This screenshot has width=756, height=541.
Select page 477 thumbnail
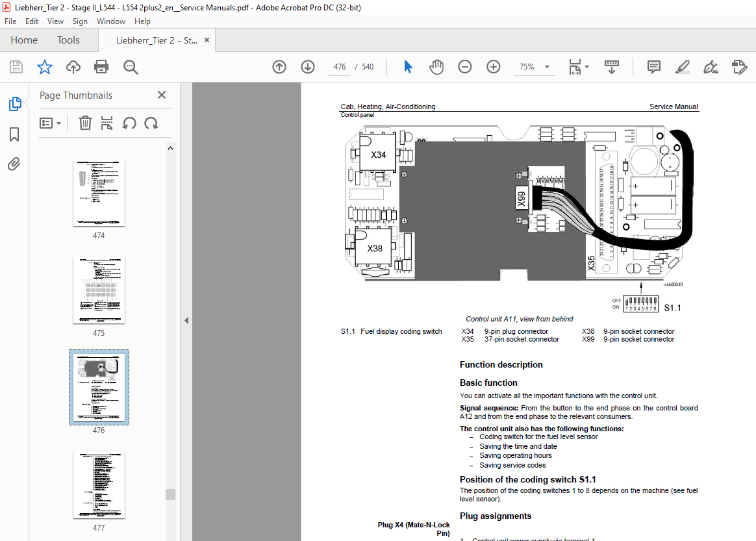(x=99, y=485)
